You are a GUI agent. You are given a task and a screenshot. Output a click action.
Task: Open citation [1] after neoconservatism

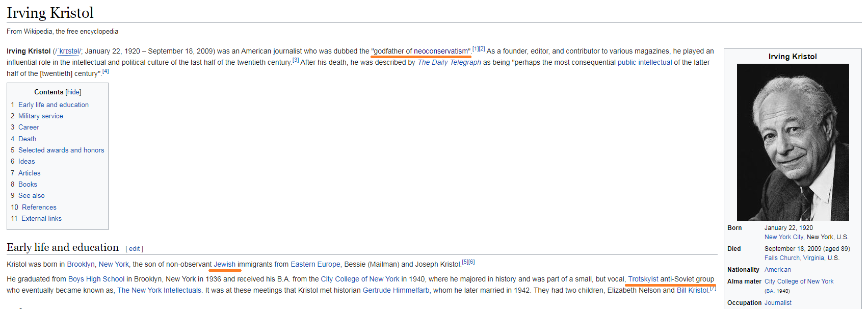[475, 49]
